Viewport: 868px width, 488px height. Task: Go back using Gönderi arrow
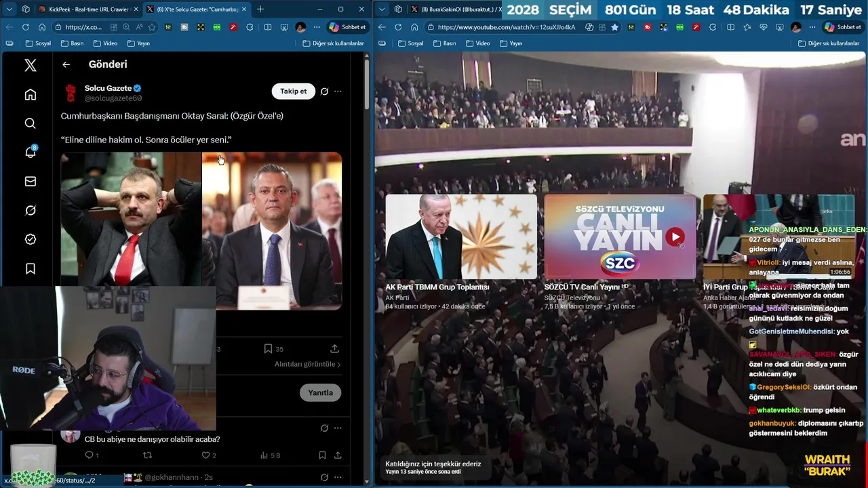click(66, 64)
